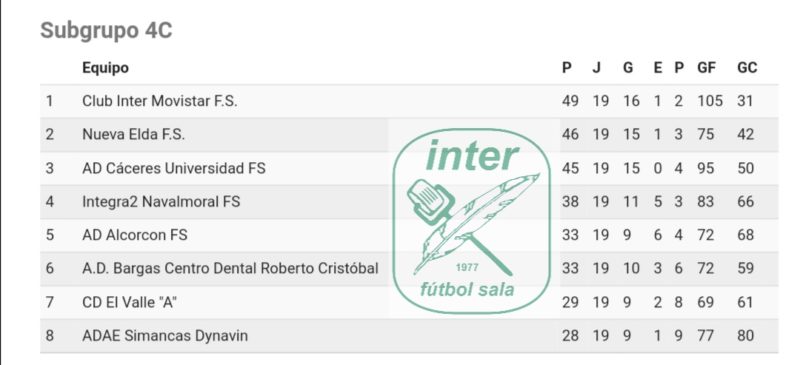The width and height of the screenshot is (800, 365).
Task: Click the G column header
Action: [628, 67]
